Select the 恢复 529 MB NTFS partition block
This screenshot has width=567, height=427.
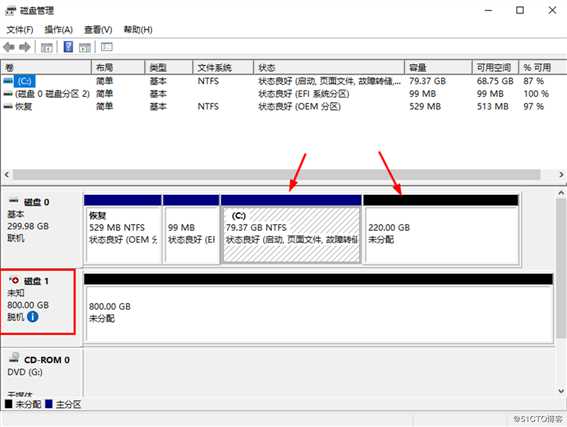pos(123,229)
